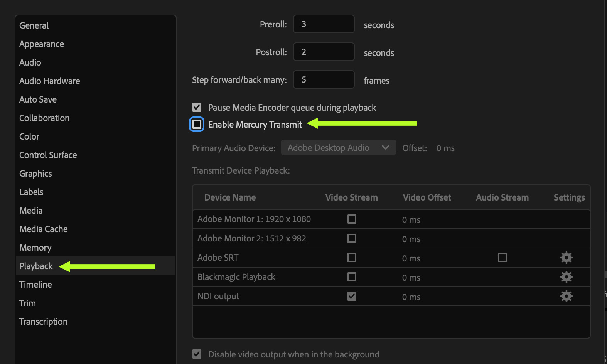Select the Adobe SRT device name

tap(218, 258)
